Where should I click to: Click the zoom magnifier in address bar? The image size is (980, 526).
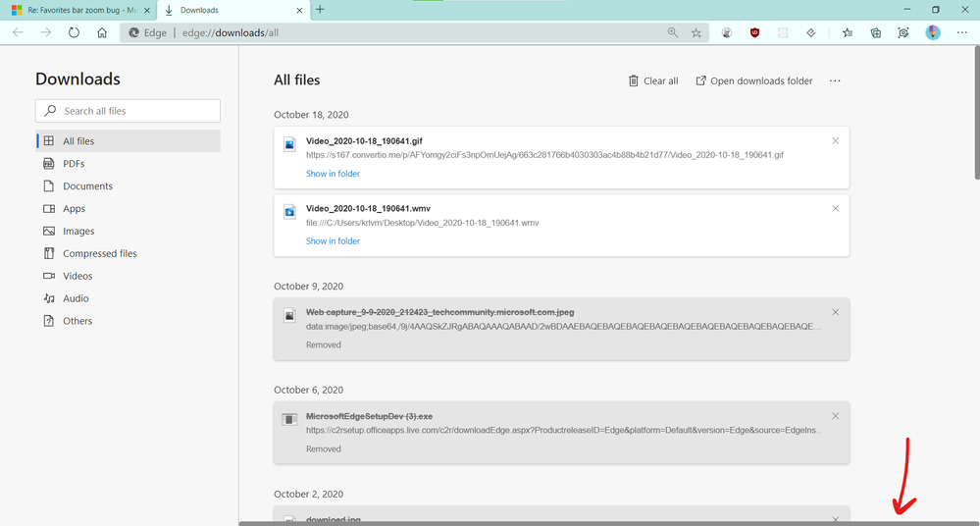(673, 32)
